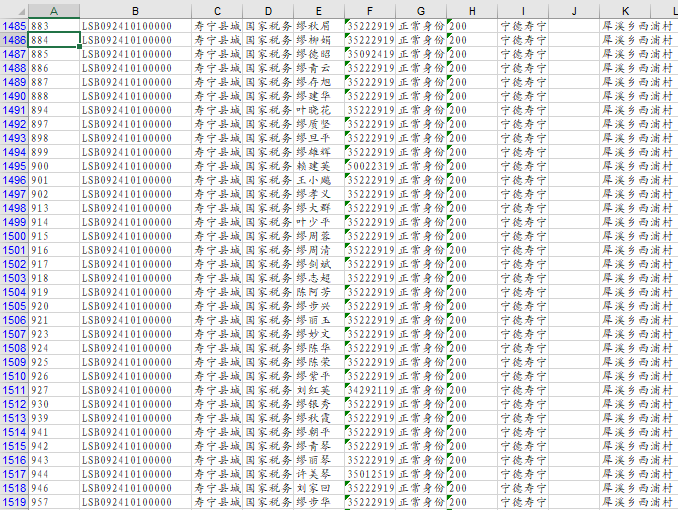678x510 pixels.
Task: Click 宁德寿宁 cell in row 1512
Action: click(523, 404)
